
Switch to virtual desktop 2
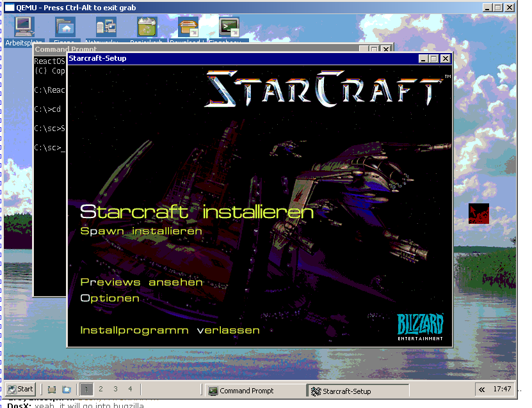[101, 389]
